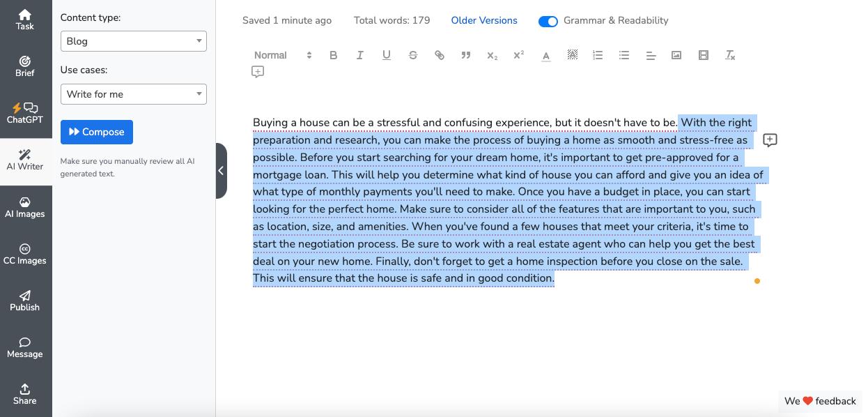868x417 pixels.
Task: Insert a numbered list
Action: (598, 55)
